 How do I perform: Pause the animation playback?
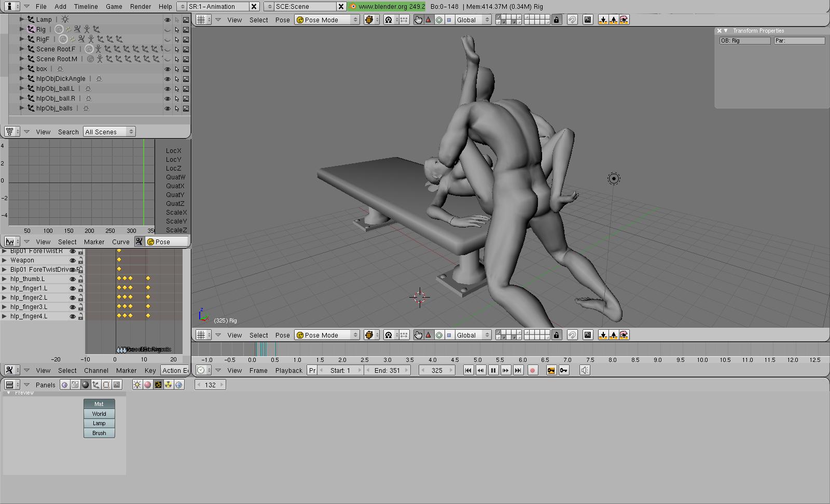[493, 370]
